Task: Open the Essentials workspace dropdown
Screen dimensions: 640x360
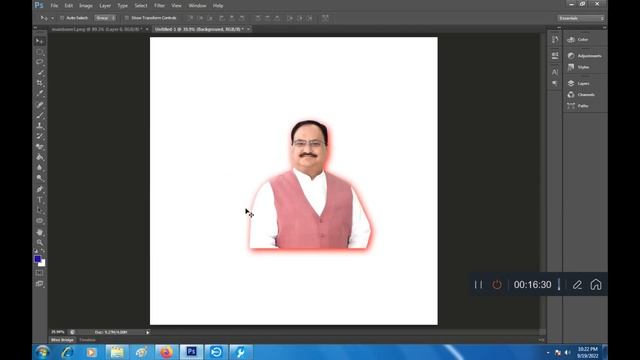Action: tap(581, 18)
